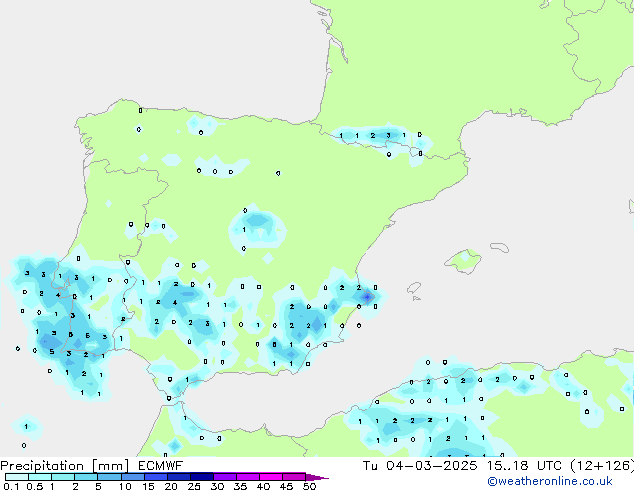Pick the 1–2 mm legend color box
The height and width of the screenshot is (490, 634).
(x=63, y=477)
